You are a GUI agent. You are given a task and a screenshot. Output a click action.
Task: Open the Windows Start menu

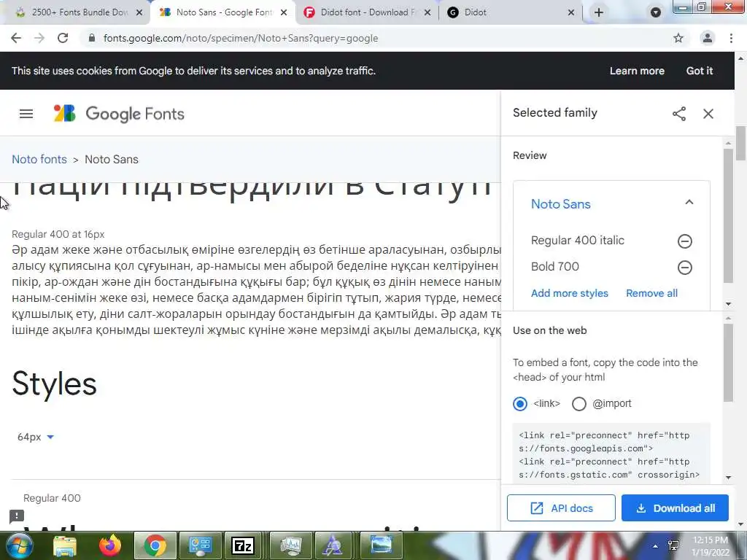[19, 545]
